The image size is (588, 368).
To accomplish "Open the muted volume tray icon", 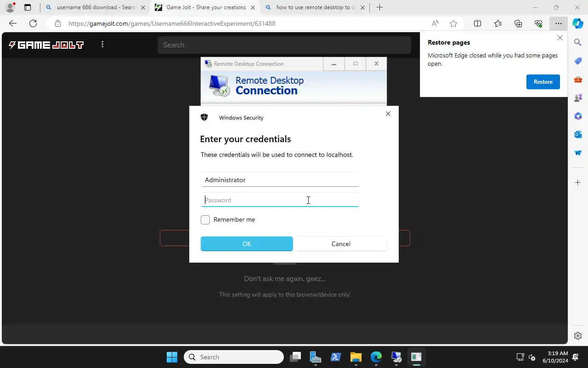I will [x=532, y=357].
